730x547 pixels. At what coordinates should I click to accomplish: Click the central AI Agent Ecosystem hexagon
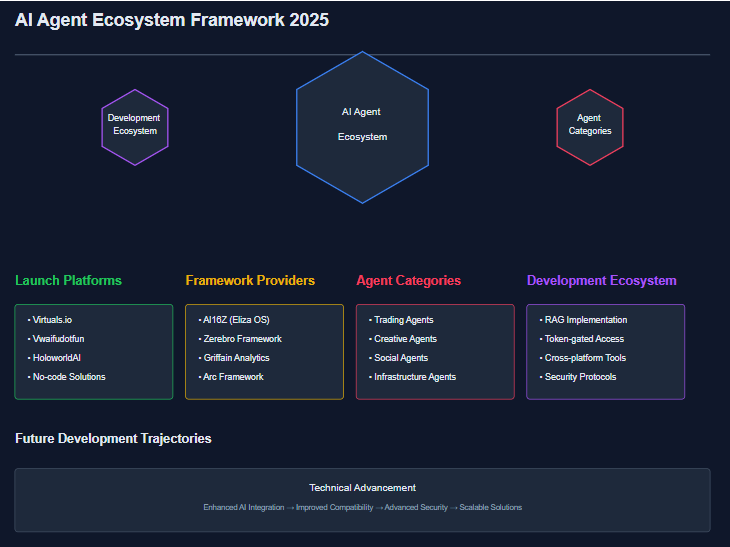[362, 127]
